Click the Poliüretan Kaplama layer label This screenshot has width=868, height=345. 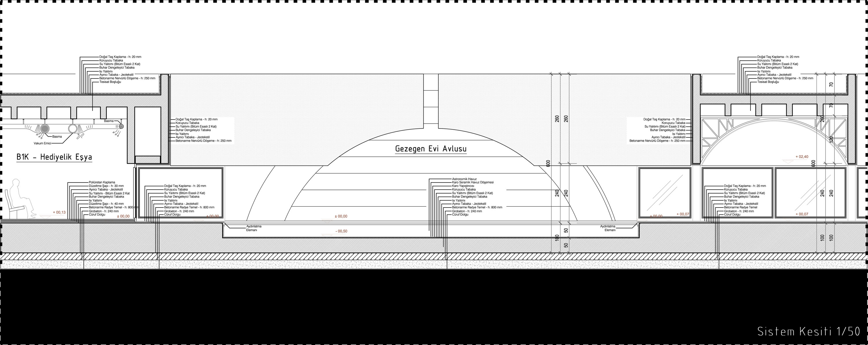pos(102,182)
